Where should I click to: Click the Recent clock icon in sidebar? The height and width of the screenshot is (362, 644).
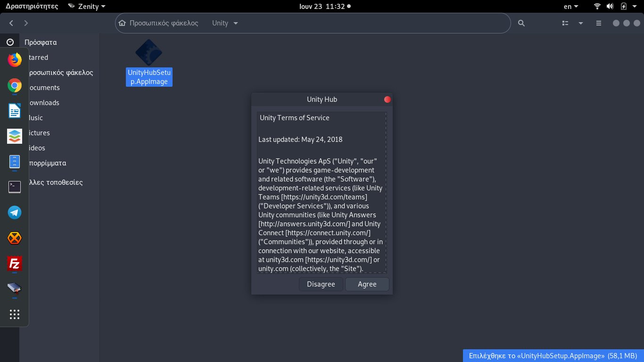tap(10, 42)
